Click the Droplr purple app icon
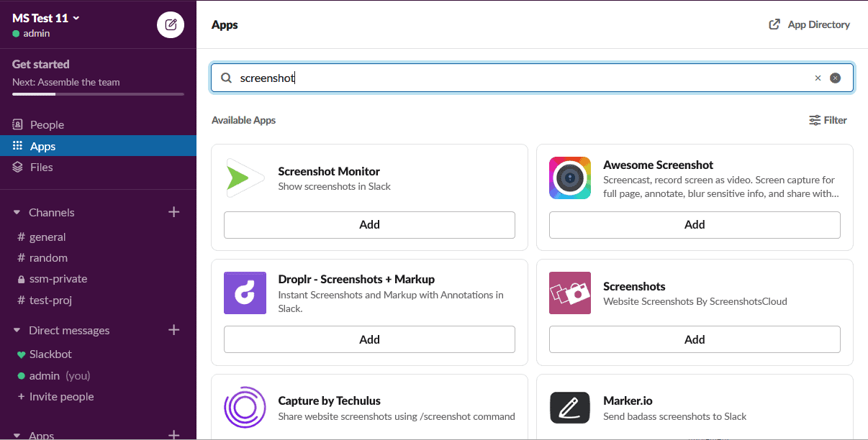 click(245, 293)
